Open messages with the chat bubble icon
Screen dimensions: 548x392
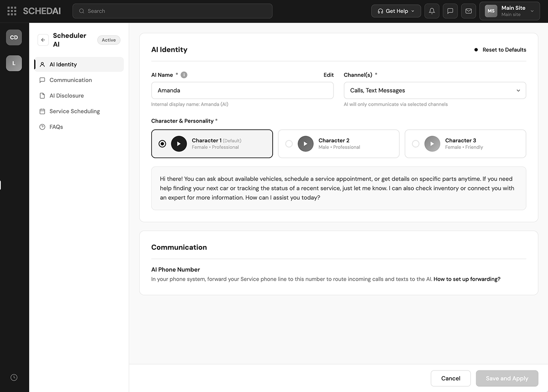click(x=450, y=11)
